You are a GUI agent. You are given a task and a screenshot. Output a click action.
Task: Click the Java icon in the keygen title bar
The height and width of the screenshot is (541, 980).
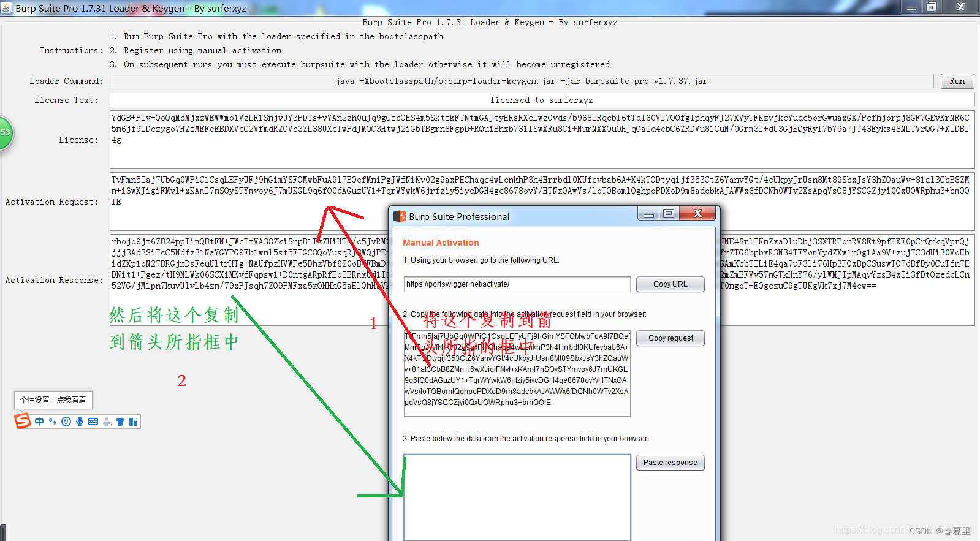pos(6,8)
